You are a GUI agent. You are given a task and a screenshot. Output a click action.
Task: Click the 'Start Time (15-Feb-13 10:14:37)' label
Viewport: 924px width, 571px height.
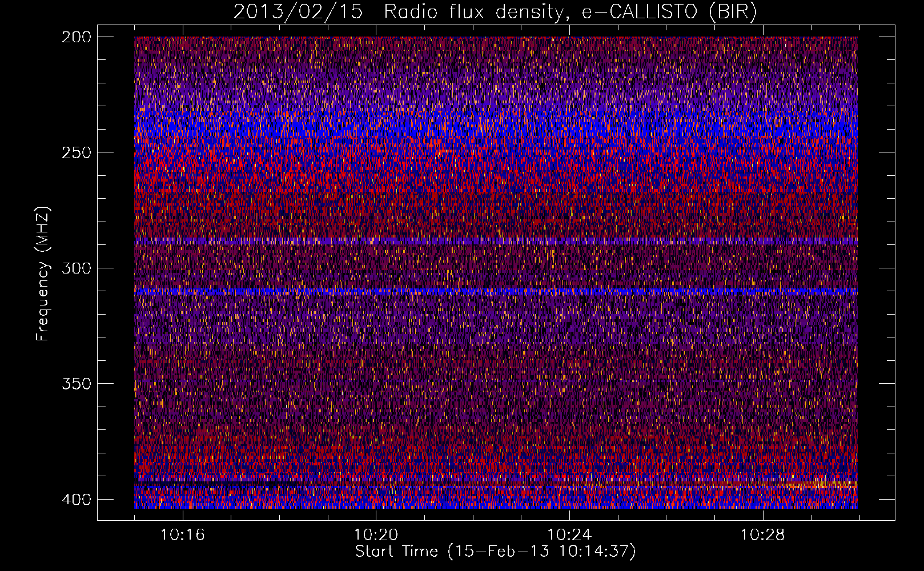[495, 552]
